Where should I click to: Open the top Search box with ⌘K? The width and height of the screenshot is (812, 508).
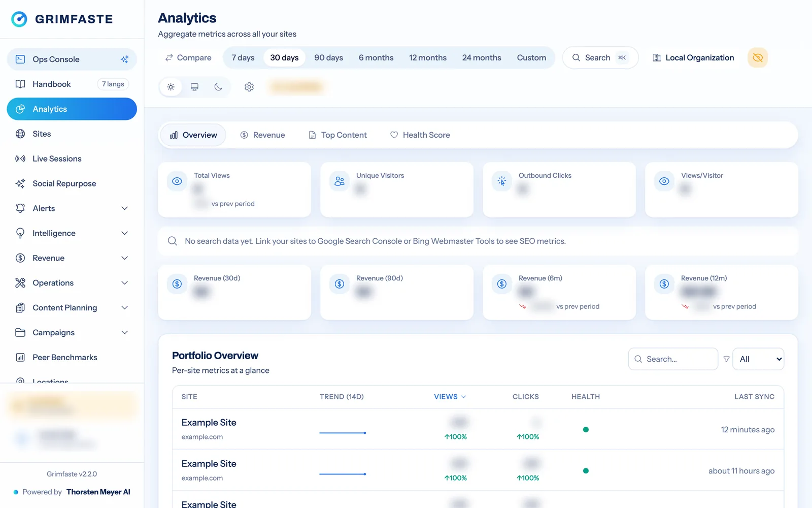pyautogui.click(x=600, y=58)
